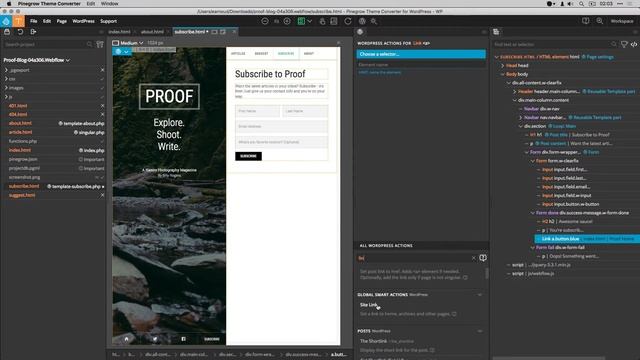The image size is (640, 360).
Task: Toggle the export mark on the suggest.html row
Action: point(102,195)
